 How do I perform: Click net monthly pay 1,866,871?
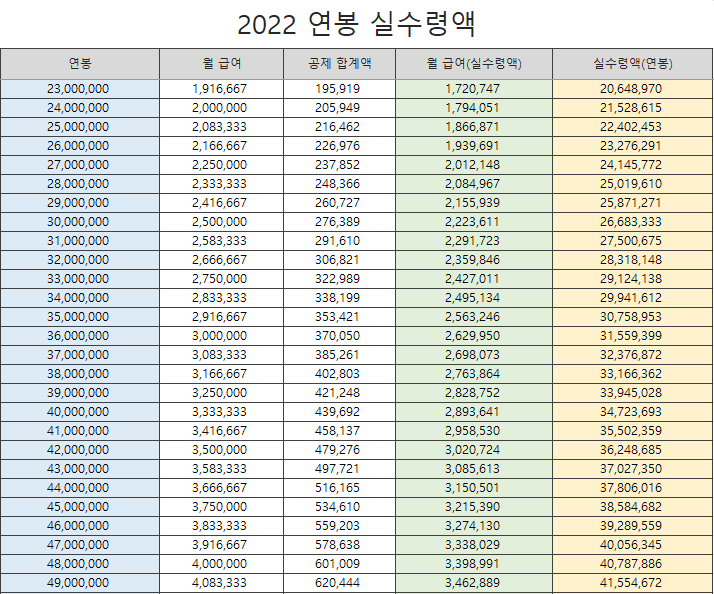pos(473,127)
